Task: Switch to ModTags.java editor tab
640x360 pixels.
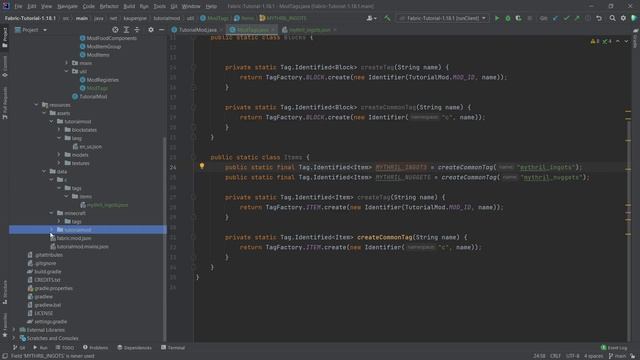Action: [252, 30]
